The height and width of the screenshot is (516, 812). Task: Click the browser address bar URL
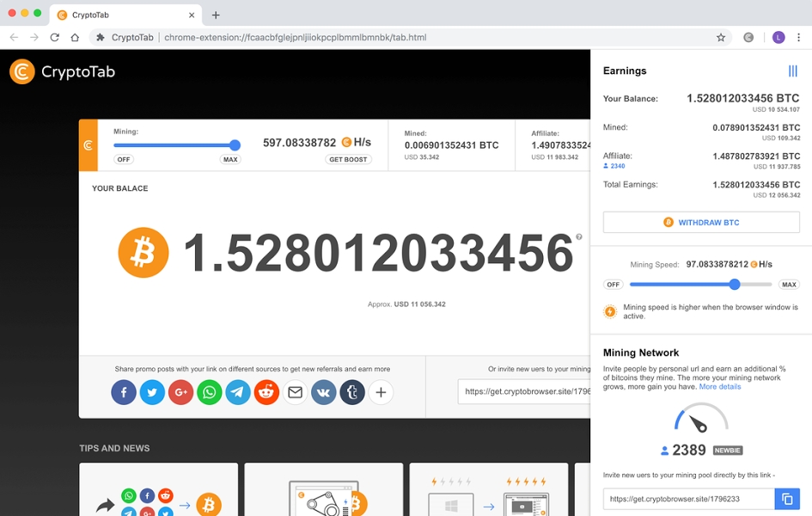point(296,37)
